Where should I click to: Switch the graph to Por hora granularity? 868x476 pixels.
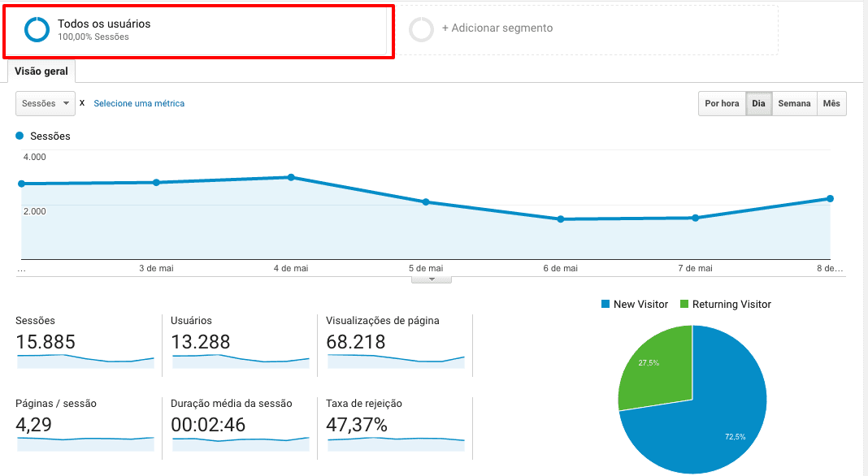pyautogui.click(x=722, y=103)
